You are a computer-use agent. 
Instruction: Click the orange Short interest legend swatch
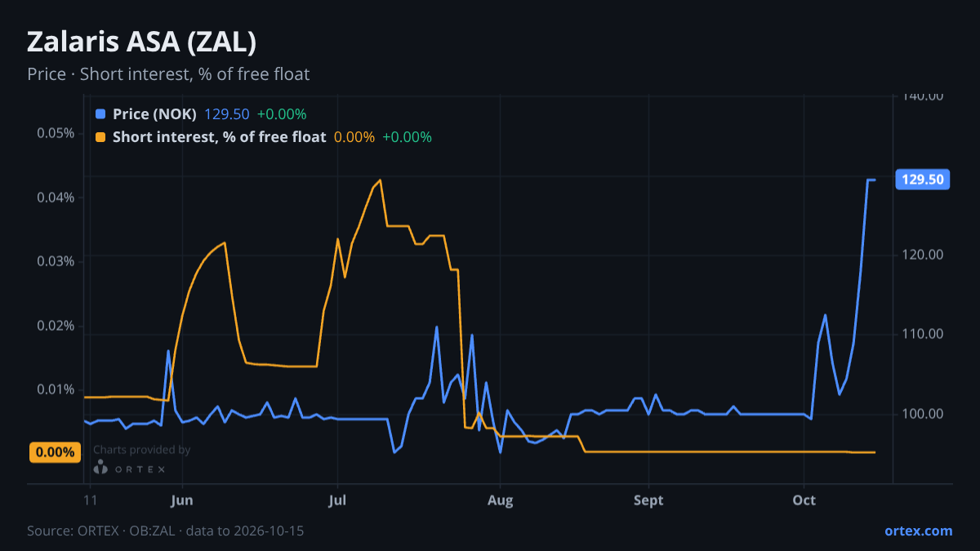[x=100, y=137]
